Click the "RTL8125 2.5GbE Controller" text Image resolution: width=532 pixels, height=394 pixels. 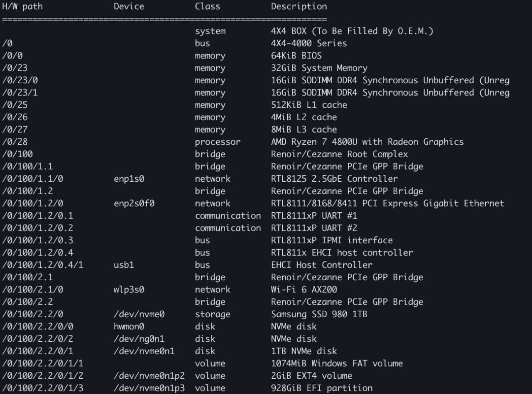[x=334, y=179]
